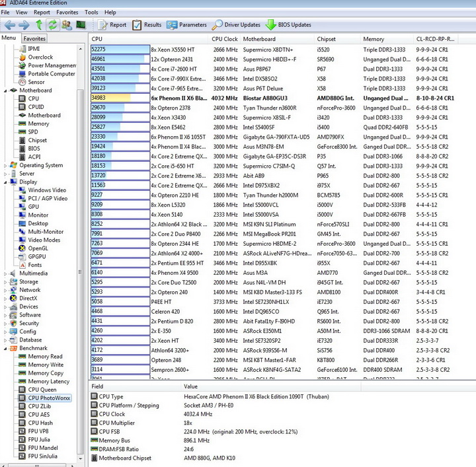Screen dimensions: 476x467
Task: Click the Memory column header
Action: (387, 39)
